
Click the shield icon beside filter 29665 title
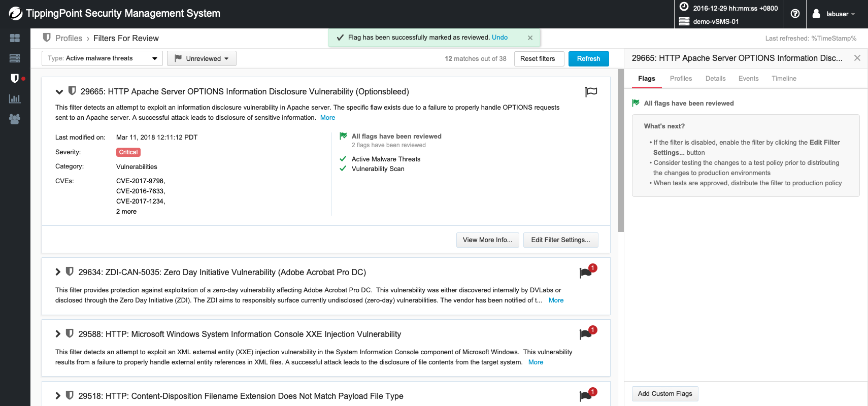[72, 91]
